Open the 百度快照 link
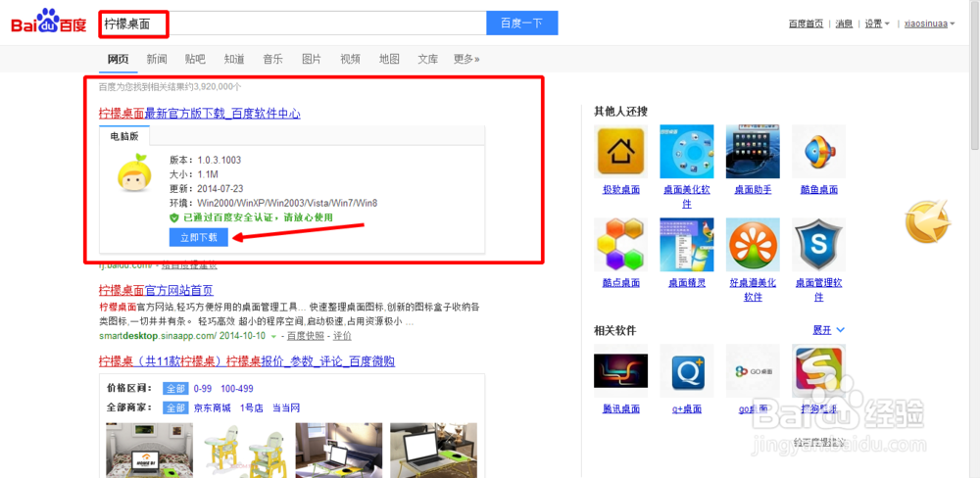Screen dimensions: 980x478 pos(306,336)
